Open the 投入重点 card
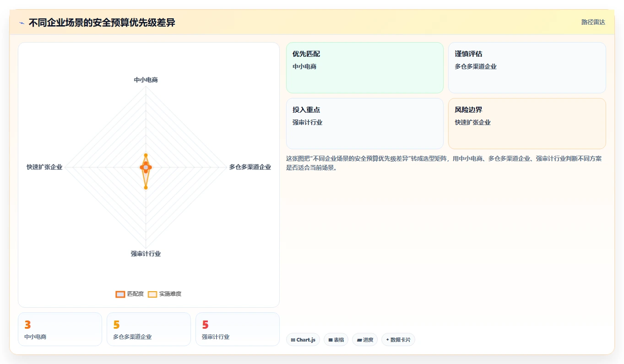Image resolution: width=624 pixels, height=364 pixels. point(365,124)
